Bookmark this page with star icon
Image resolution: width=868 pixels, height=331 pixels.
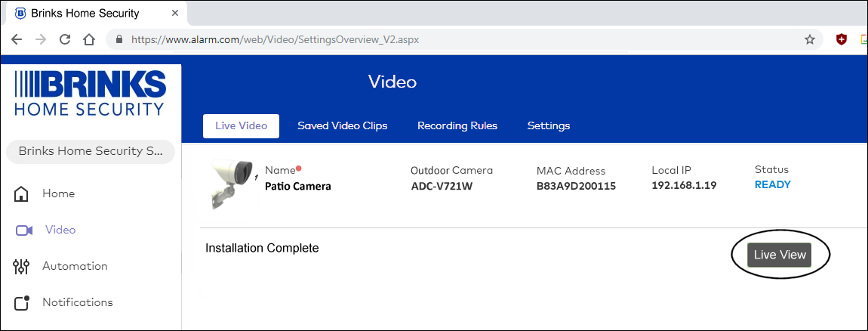pos(810,40)
